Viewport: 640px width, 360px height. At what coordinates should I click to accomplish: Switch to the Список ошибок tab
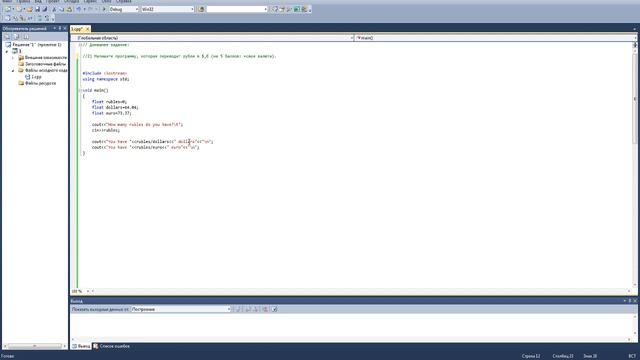click(111, 346)
